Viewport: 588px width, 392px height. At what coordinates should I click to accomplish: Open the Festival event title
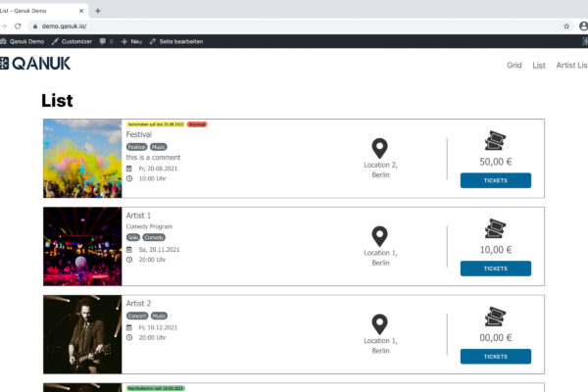[x=139, y=134]
